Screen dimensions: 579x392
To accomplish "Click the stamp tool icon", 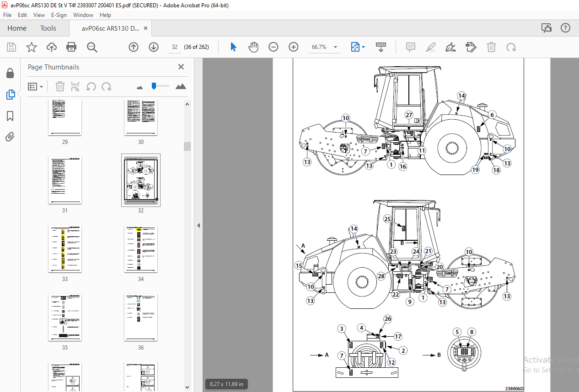I will 471,47.
